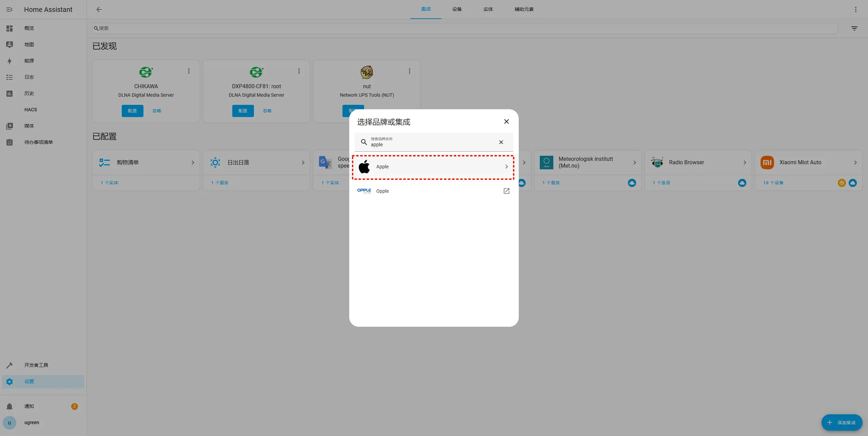Close the brand selection dialog
This screenshot has height=436, width=868.
click(x=506, y=121)
